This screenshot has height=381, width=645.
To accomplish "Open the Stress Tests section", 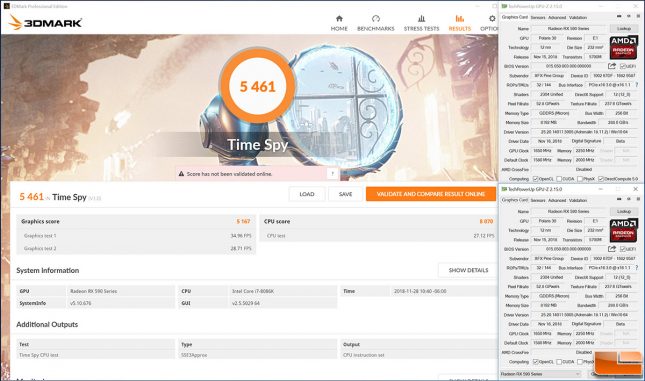I will [x=421, y=23].
